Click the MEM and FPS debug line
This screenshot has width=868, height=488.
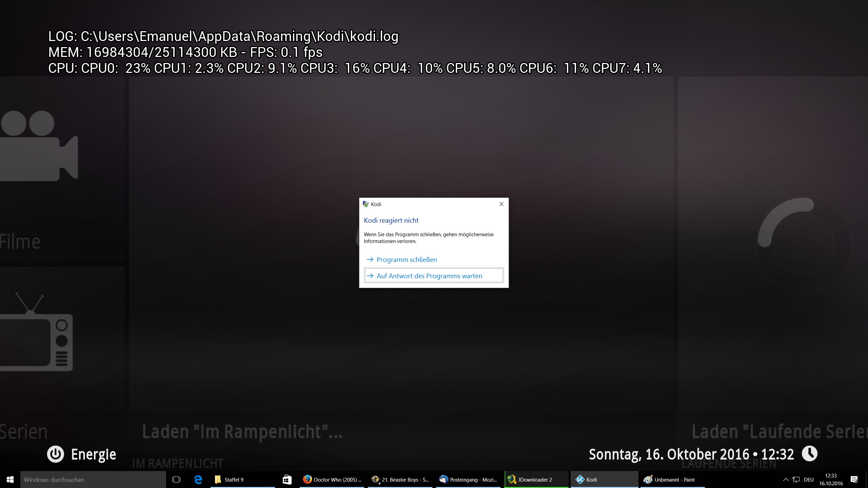185,52
